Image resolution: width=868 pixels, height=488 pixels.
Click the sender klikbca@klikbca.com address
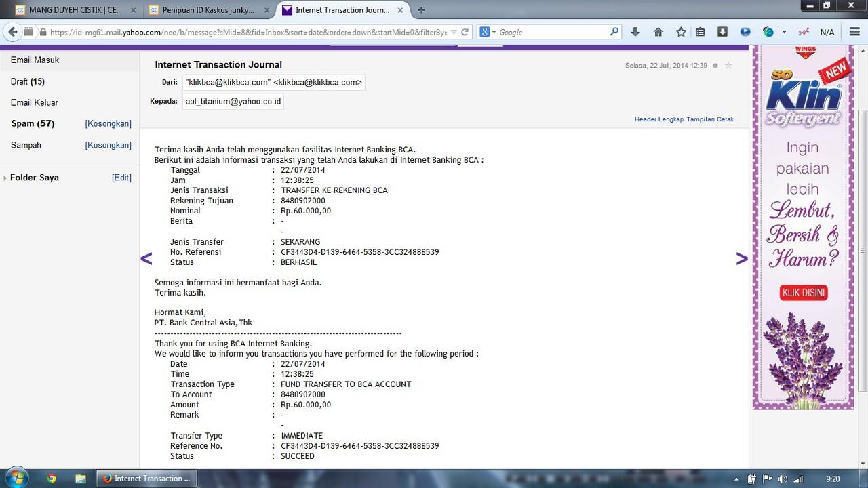[x=274, y=82]
